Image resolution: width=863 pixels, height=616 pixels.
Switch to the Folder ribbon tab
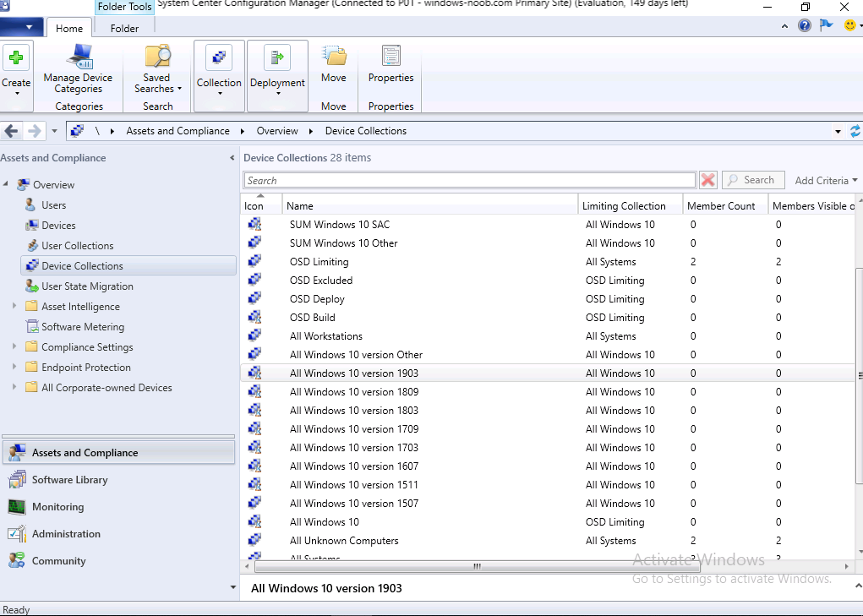124,28
